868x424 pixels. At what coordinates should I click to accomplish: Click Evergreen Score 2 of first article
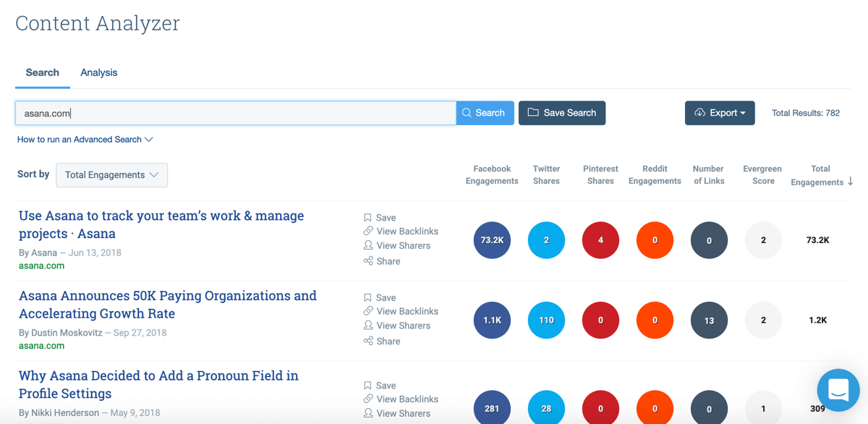pyautogui.click(x=763, y=240)
